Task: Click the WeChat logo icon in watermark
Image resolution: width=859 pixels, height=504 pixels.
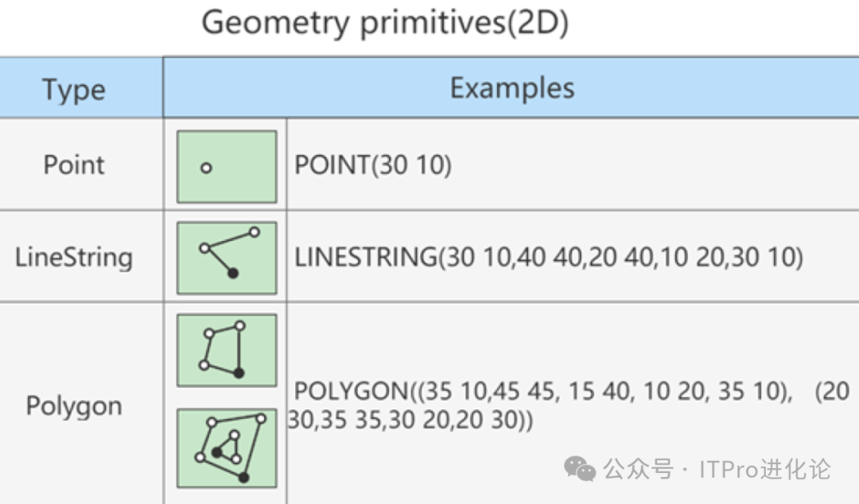Action: (x=580, y=470)
